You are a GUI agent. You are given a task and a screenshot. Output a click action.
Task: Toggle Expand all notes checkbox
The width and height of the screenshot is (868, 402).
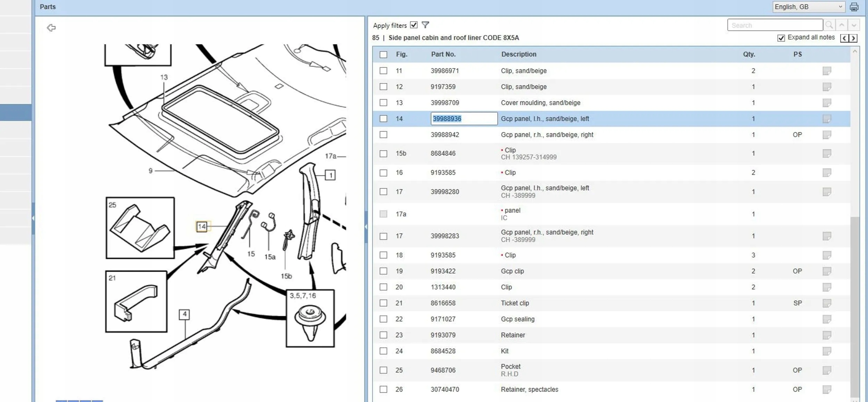[x=781, y=38]
